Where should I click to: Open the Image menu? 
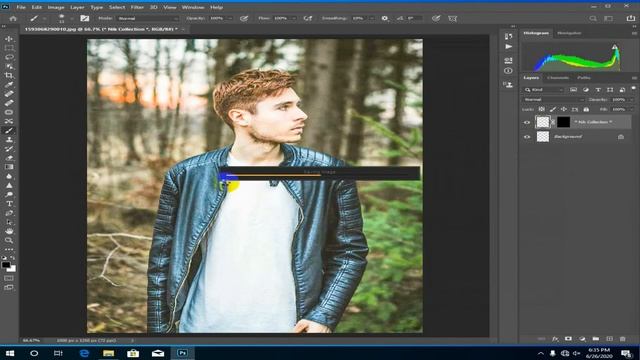[x=56, y=7]
